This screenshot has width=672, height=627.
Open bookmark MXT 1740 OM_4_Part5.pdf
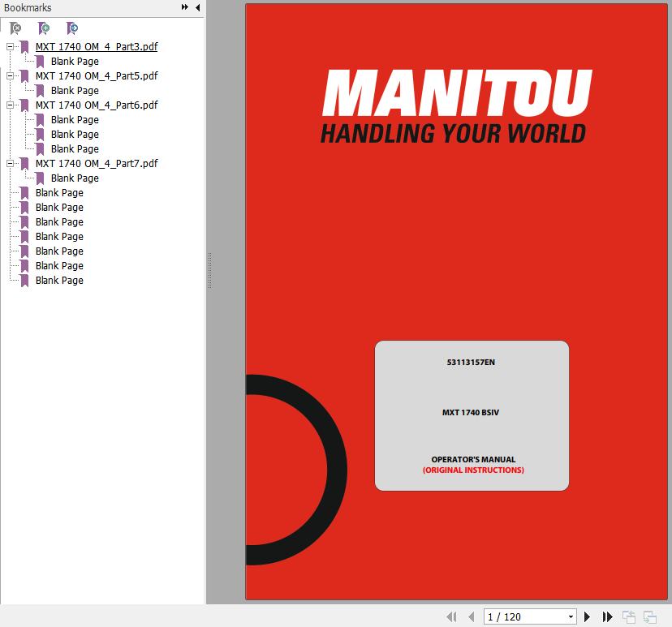(x=97, y=75)
